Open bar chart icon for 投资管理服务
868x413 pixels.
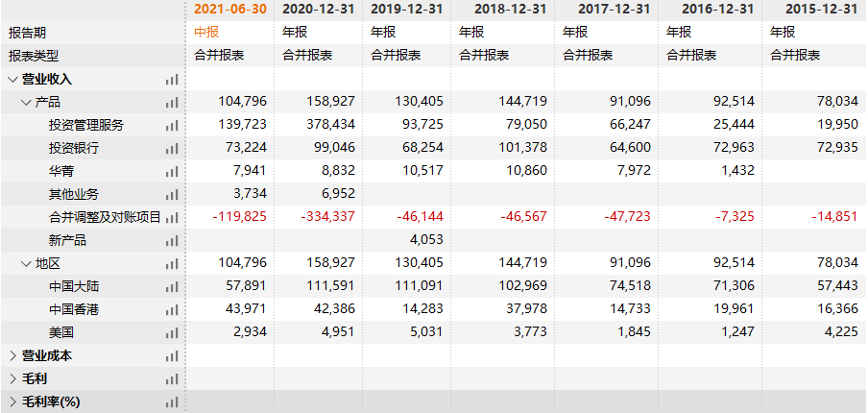click(x=173, y=126)
